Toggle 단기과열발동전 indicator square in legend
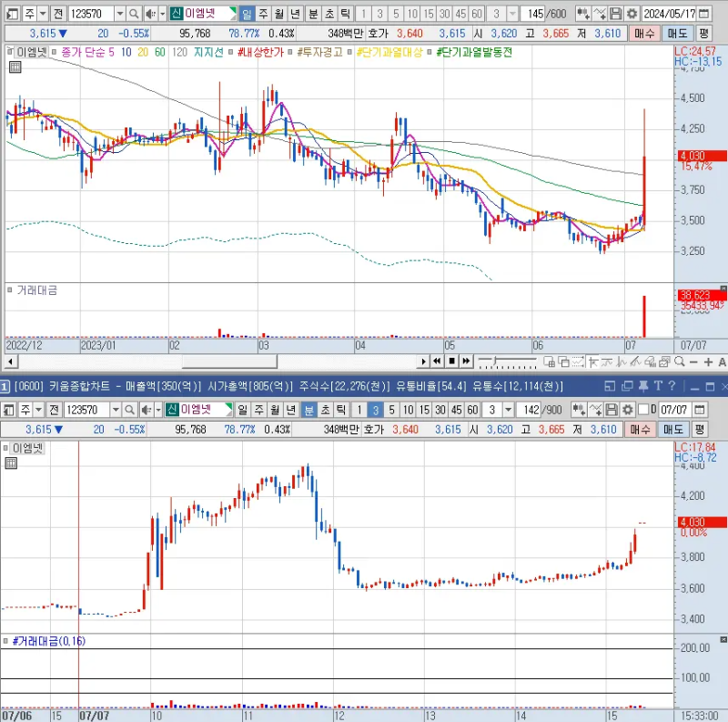Screen dimensions: 728x722 coord(430,52)
